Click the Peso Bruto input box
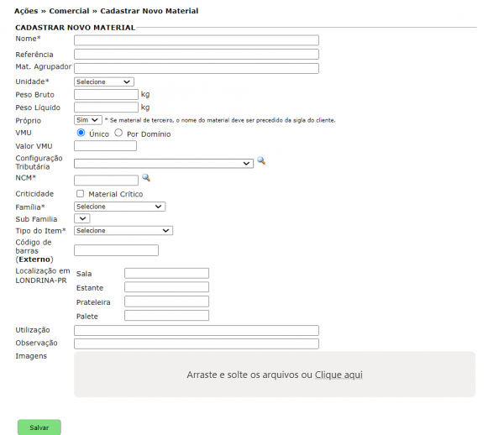Image resolution: width=504 pixels, height=435 pixels. coord(106,95)
